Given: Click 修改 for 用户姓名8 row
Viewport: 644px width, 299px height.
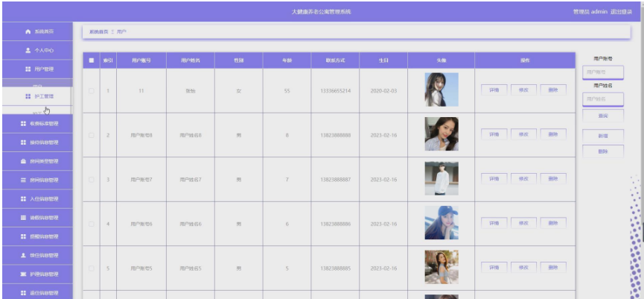Looking at the screenshot, I should [x=523, y=134].
